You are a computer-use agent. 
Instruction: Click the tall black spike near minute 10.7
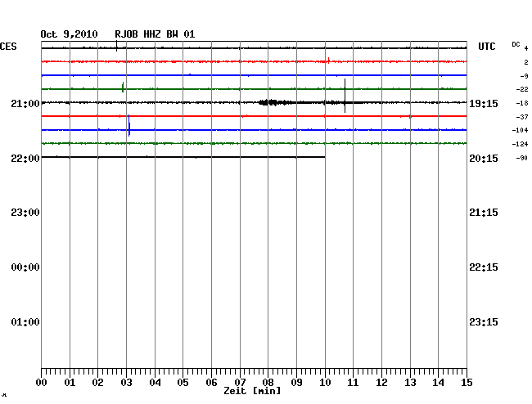point(345,96)
